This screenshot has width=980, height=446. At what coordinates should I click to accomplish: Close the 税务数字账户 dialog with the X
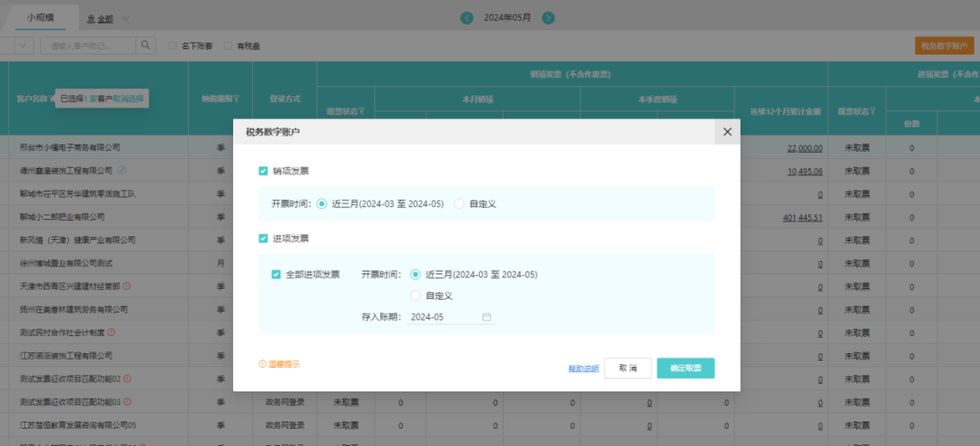(727, 132)
